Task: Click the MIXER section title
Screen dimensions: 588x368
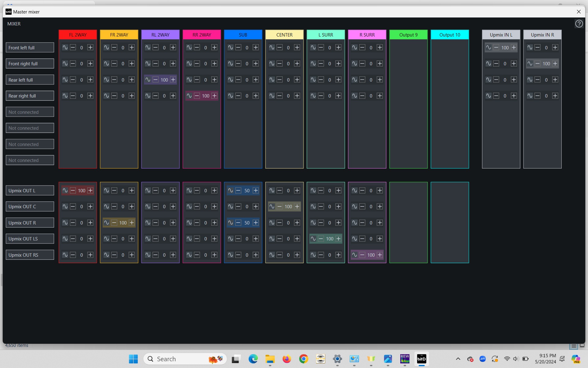Action: click(14, 24)
